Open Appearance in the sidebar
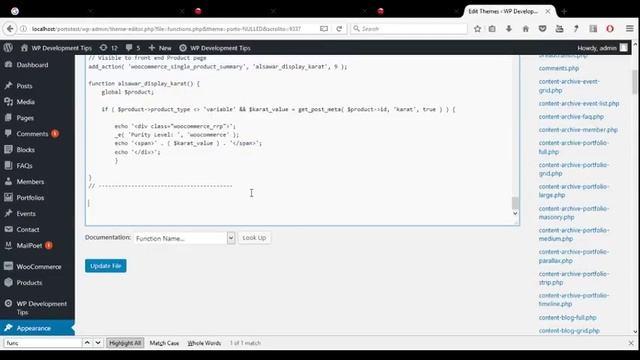640x360 pixels. click(x=33, y=328)
